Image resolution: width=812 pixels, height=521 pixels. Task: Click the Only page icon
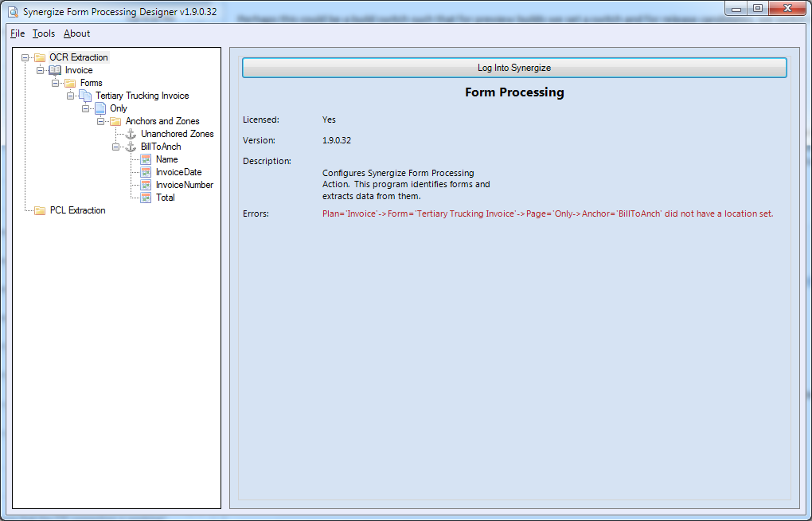click(x=100, y=108)
